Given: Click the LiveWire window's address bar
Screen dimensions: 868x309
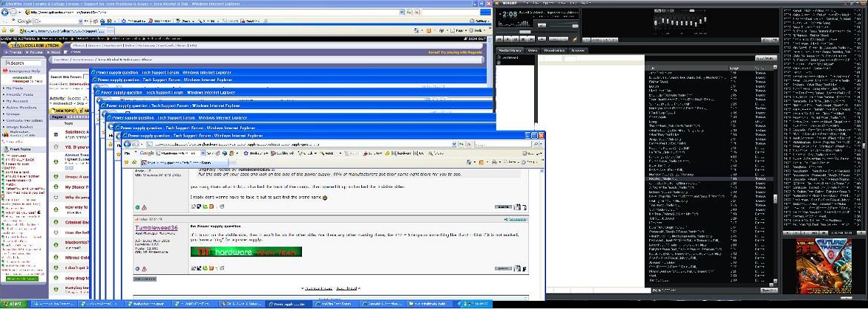Looking at the screenshot, I should [214, 12].
